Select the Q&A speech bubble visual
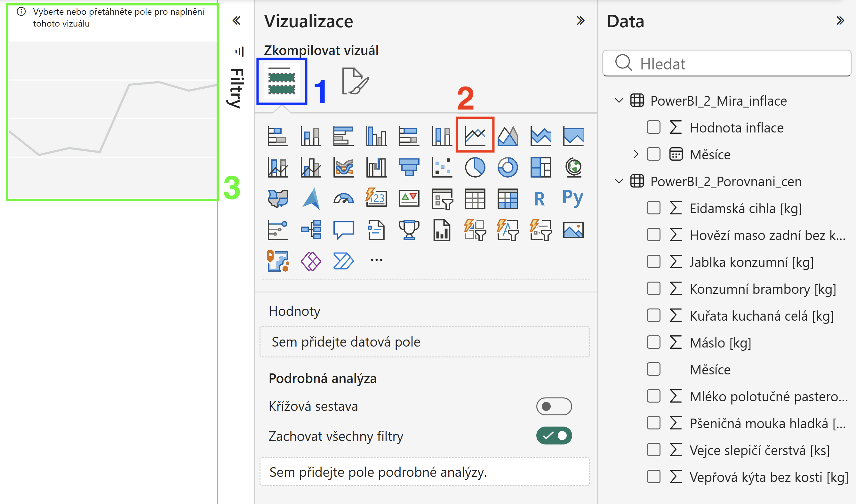The image size is (856, 504). click(343, 230)
